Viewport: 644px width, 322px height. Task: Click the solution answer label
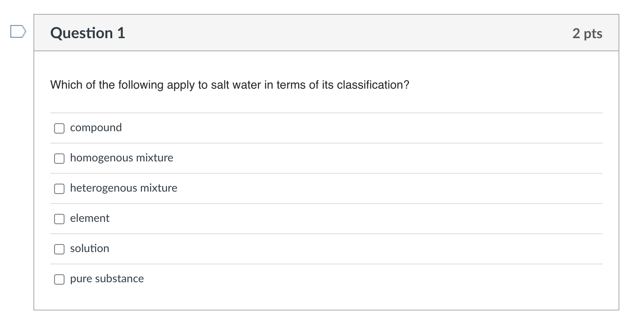click(90, 248)
